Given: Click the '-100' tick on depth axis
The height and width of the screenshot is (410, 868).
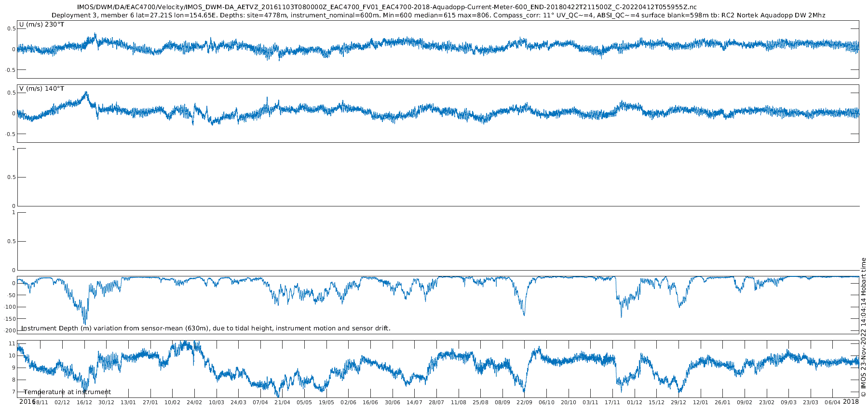Looking at the screenshot, I should (10, 307).
